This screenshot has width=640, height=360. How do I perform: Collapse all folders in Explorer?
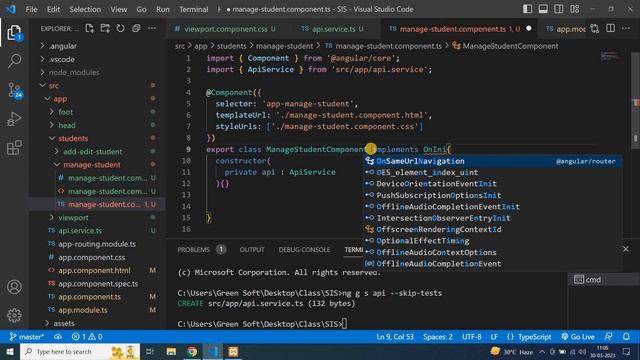pyautogui.click(x=136, y=28)
